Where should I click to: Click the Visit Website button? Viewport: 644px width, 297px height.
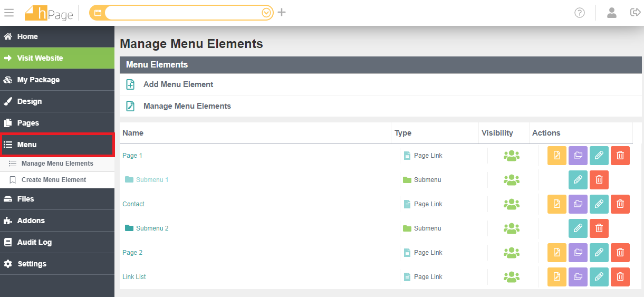tap(57, 58)
